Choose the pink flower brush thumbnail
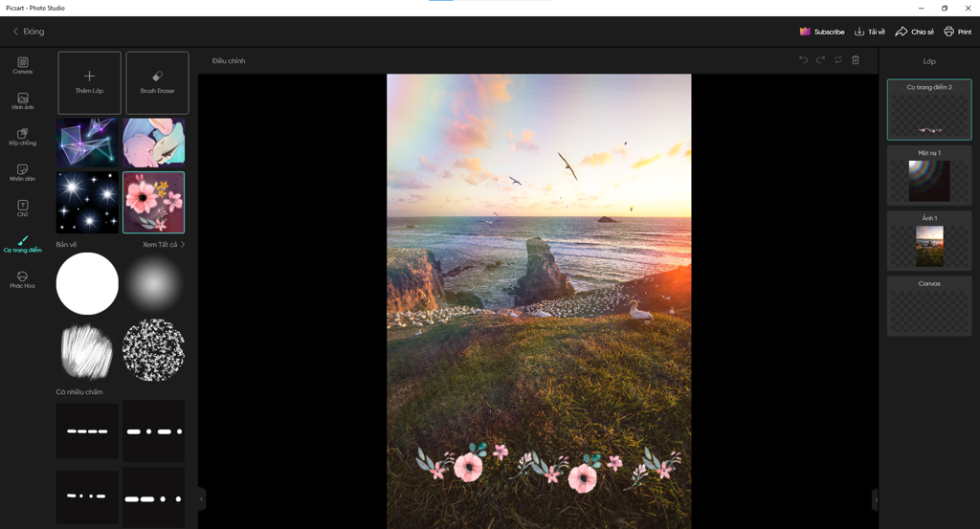Viewport: 980px width, 529px height. [154, 203]
